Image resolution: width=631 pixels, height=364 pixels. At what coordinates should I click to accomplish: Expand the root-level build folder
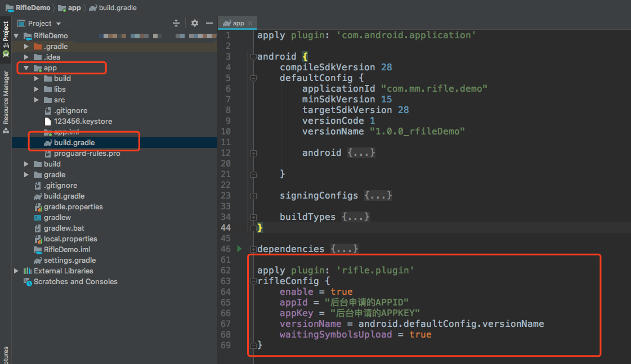pos(26,164)
